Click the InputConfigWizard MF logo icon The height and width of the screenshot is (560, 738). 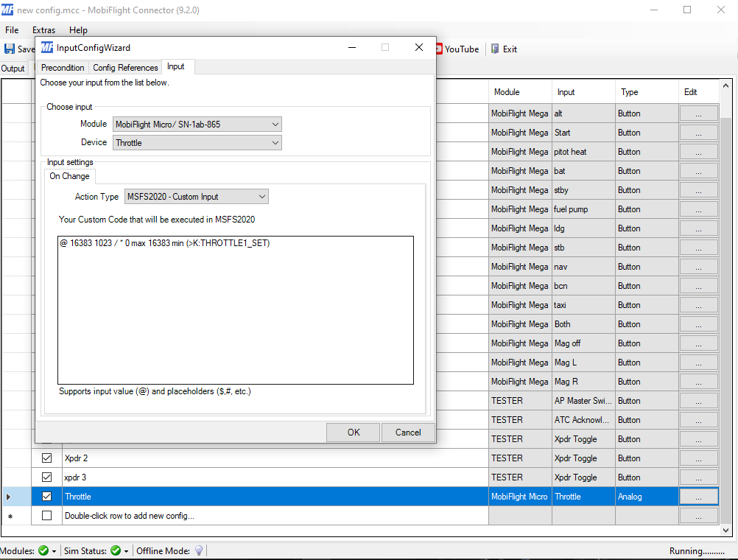click(47, 48)
